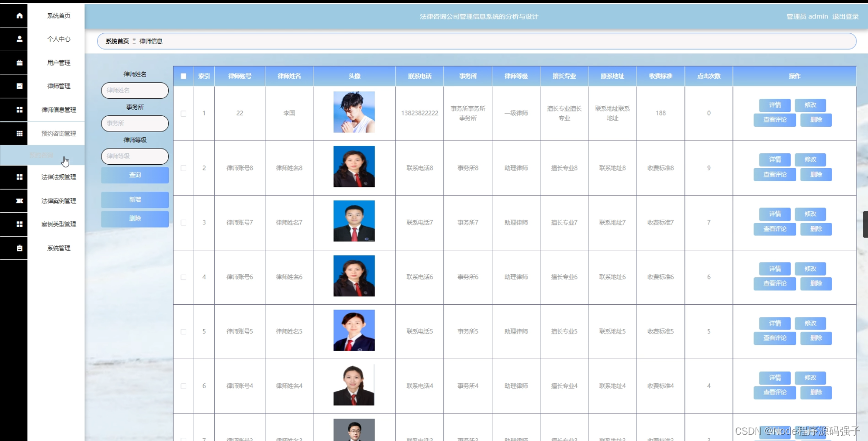Click the page scrollbar handle at right edge

click(x=865, y=224)
